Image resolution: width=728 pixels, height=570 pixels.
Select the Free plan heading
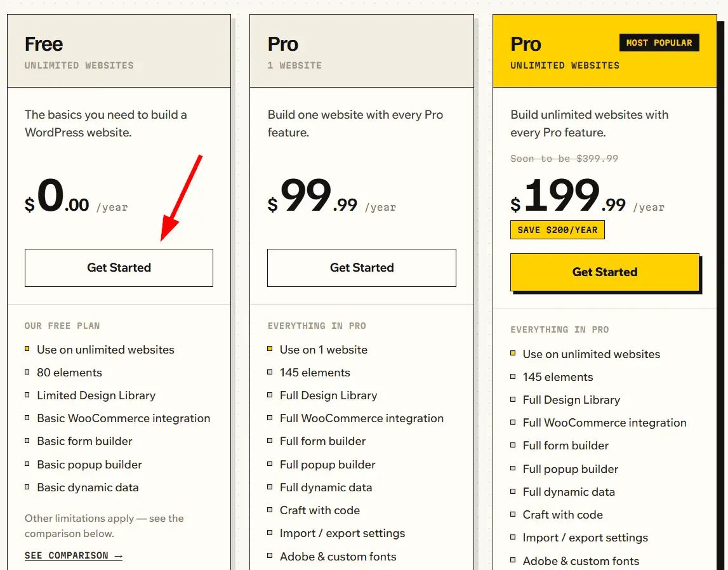point(44,44)
